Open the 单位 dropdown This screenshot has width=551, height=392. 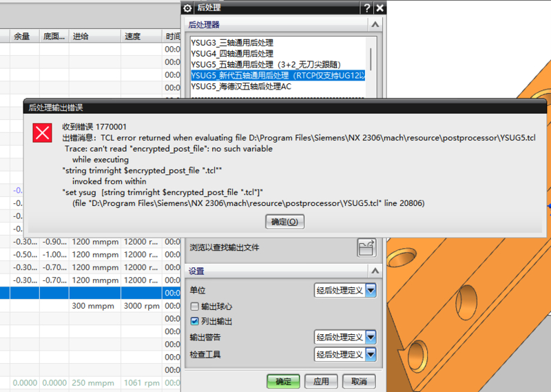tap(345, 291)
